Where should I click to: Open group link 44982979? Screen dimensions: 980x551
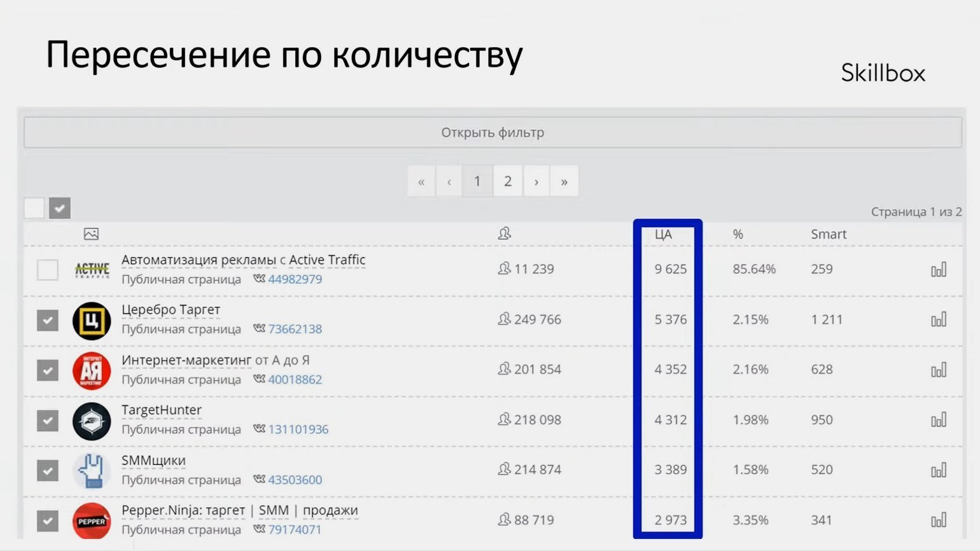coord(295,279)
